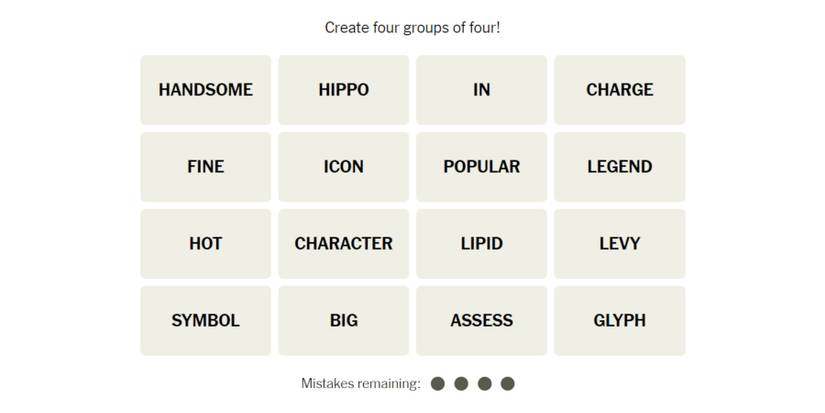The height and width of the screenshot is (413, 825).
Task: Toggle the IN word tile
Action: (x=481, y=90)
